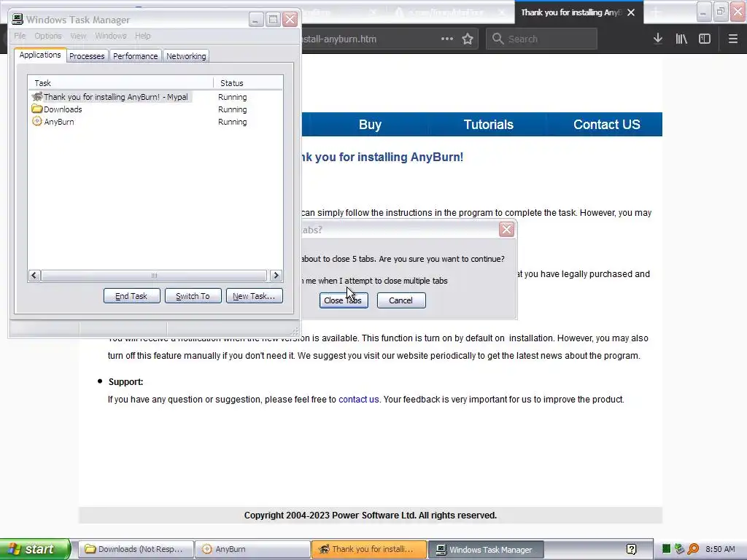This screenshot has width=747, height=560.
Task: Click the 8:50 AM system clock
Action: (720, 549)
